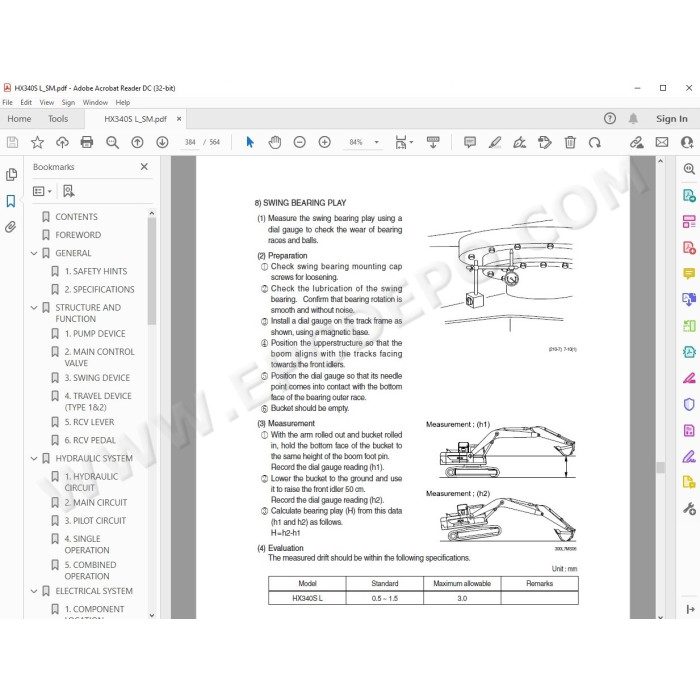Viewport: 700px width, 700px height.
Task: Choose the Selection arrow tool
Action: click(250, 142)
